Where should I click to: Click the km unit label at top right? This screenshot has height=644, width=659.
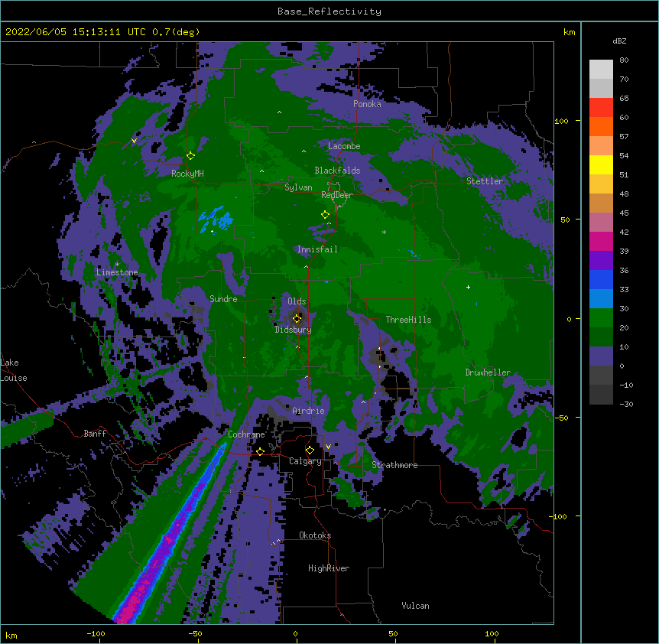coord(569,32)
